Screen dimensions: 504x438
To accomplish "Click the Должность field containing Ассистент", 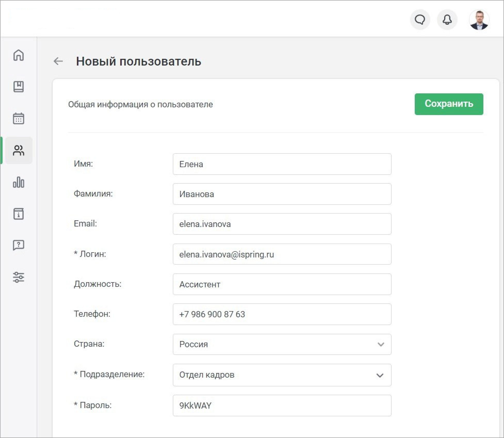I will pos(282,284).
